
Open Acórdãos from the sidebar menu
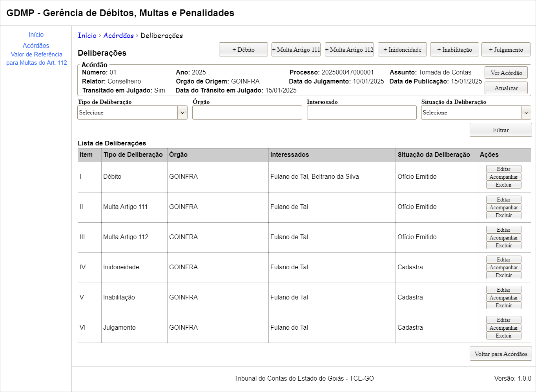(36, 46)
